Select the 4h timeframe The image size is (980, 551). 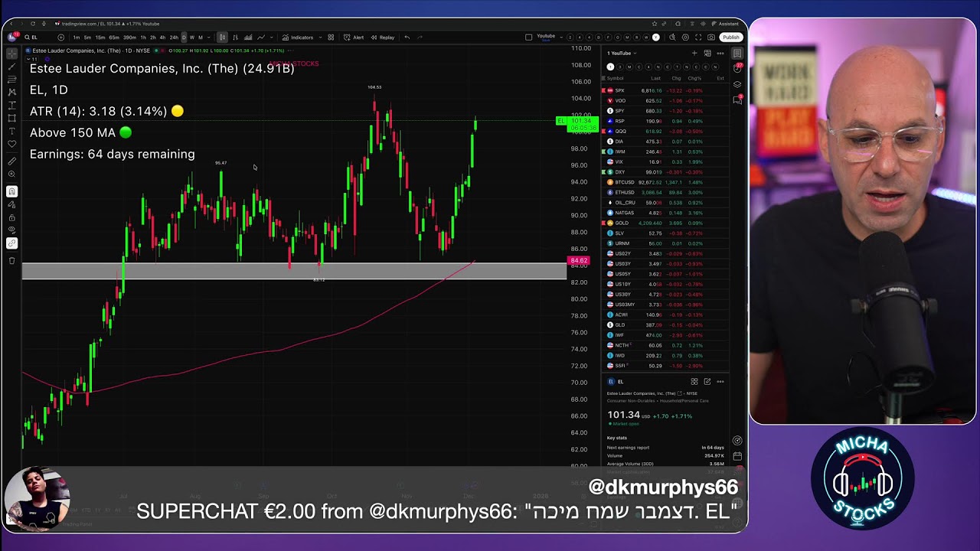tap(162, 37)
